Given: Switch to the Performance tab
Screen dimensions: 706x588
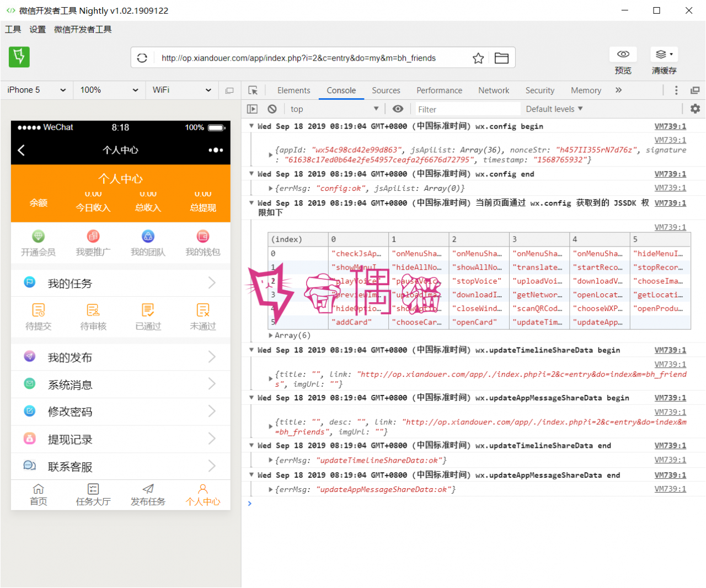Looking at the screenshot, I should (x=439, y=90).
